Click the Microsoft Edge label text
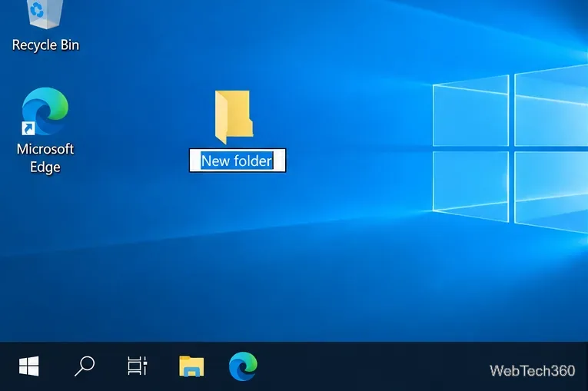The width and height of the screenshot is (588, 391). (45, 157)
